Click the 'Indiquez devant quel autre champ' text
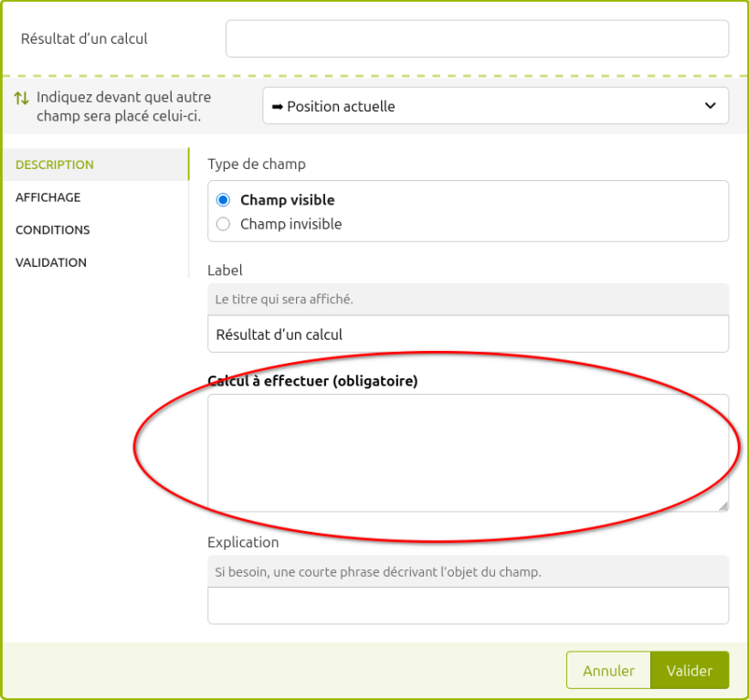Image resolution: width=749 pixels, height=700 pixels. pos(123,107)
